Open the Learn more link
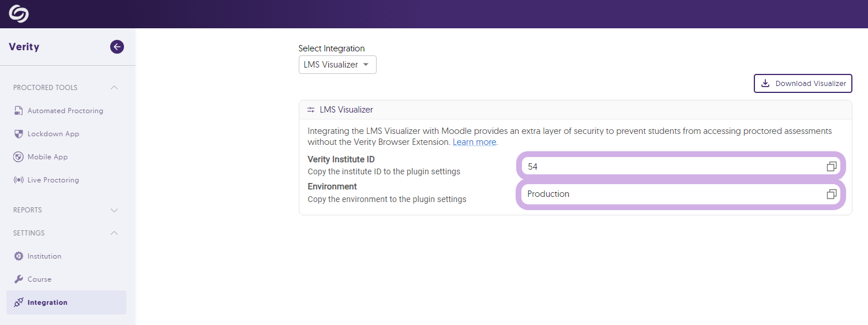This screenshot has height=325, width=868. 474,142
